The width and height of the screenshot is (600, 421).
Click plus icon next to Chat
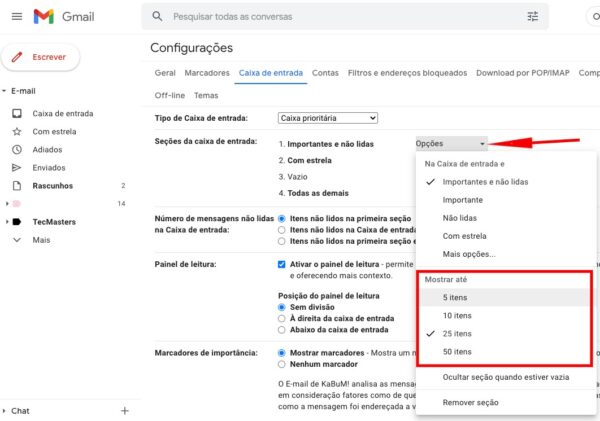click(x=125, y=410)
